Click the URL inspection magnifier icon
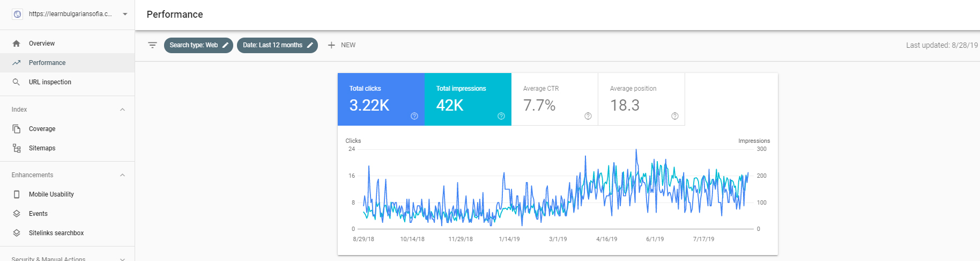This screenshot has width=980, height=261. [x=17, y=82]
